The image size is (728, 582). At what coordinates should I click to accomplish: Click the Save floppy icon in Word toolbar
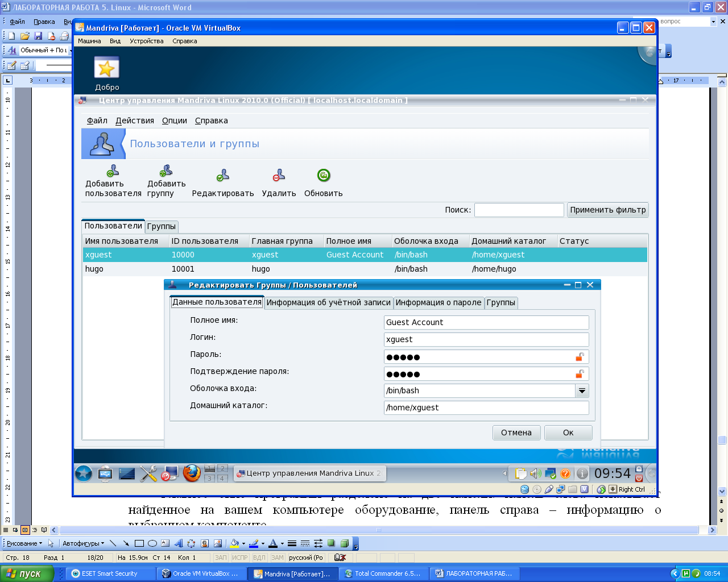pyautogui.click(x=38, y=36)
